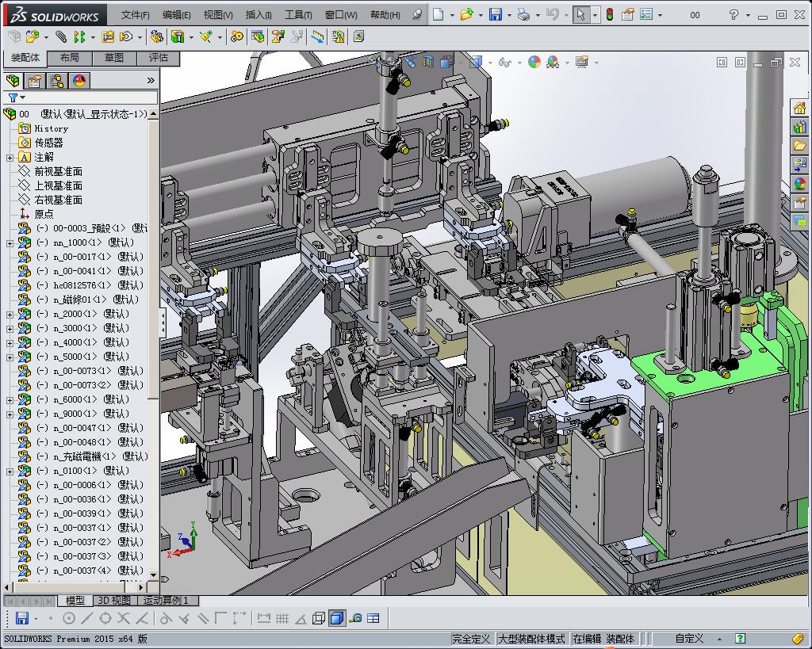Click the Edit Appearance color sphere icon
The height and width of the screenshot is (649, 812).
(x=534, y=62)
